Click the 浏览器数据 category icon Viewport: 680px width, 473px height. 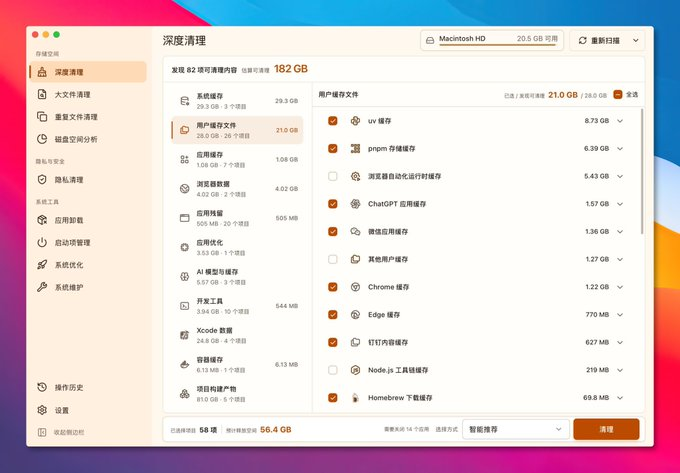click(185, 189)
